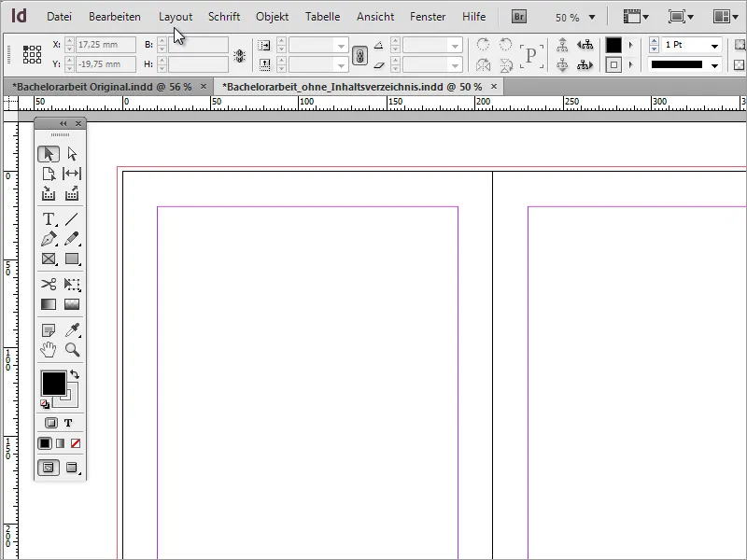Select the Content Collector tool
Viewport: 747px width, 560px height.
(x=49, y=193)
